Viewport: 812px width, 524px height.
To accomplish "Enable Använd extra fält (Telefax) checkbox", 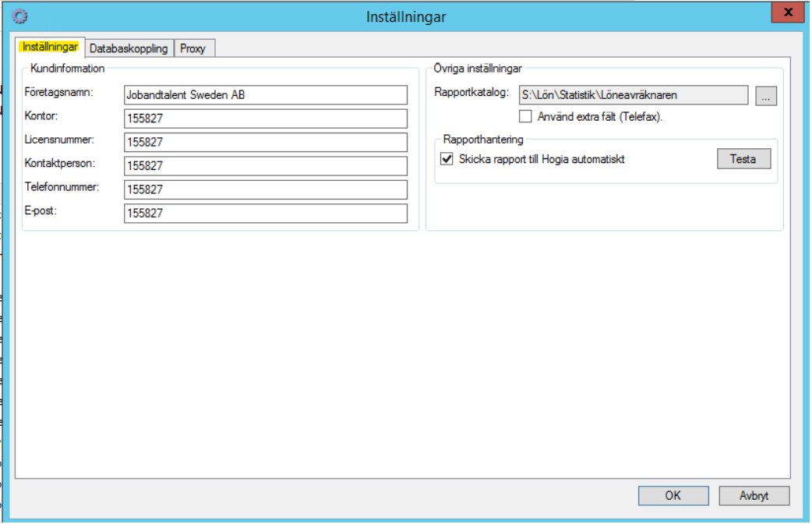I will (526, 117).
